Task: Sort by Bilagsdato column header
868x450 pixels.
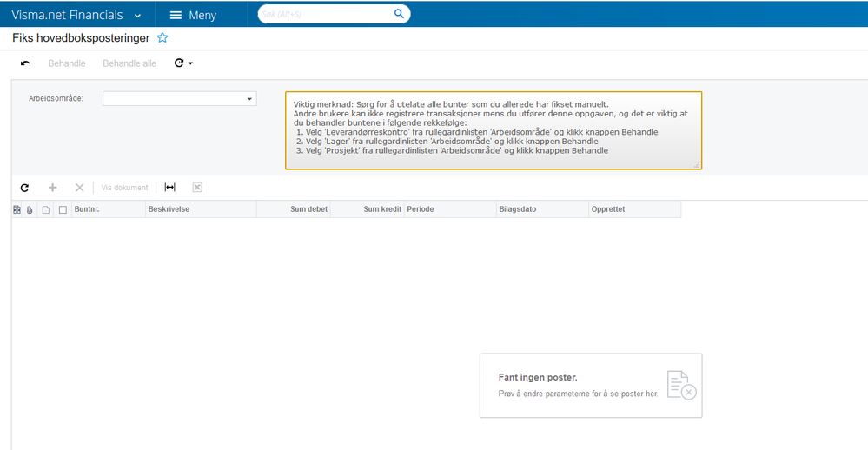Action: (x=542, y=209)
